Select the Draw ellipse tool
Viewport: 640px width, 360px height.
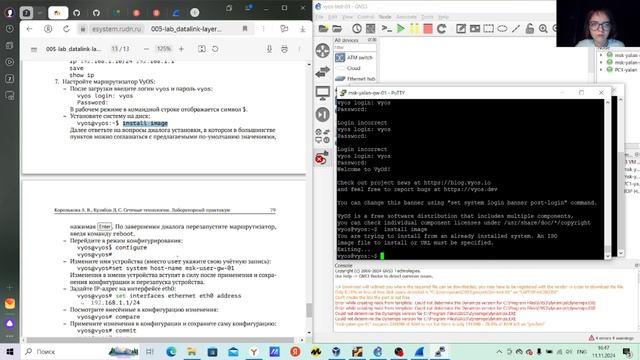(x=502, y=29)
